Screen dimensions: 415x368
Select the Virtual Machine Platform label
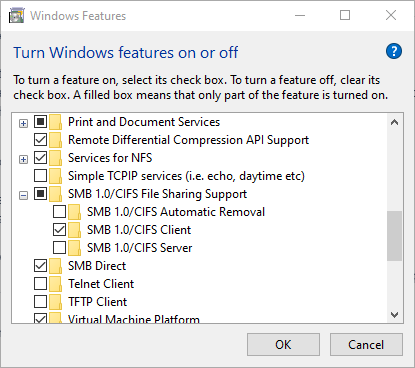coord(134,319)
